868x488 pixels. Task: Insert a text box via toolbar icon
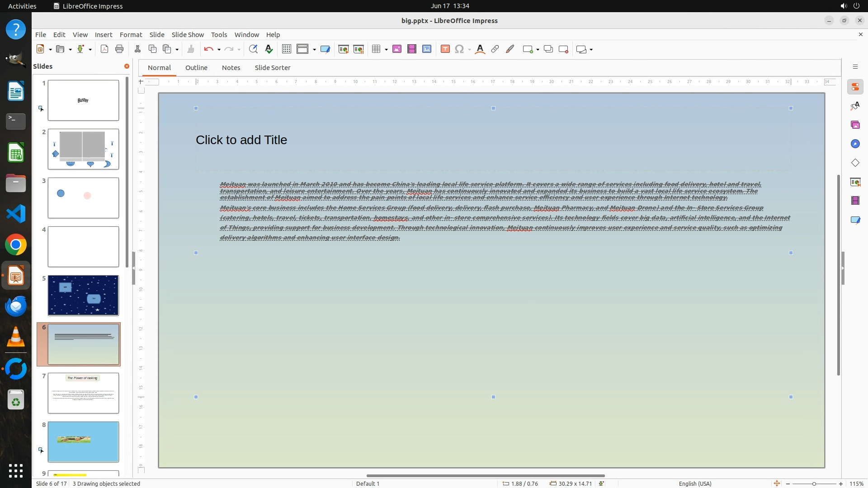445,49
